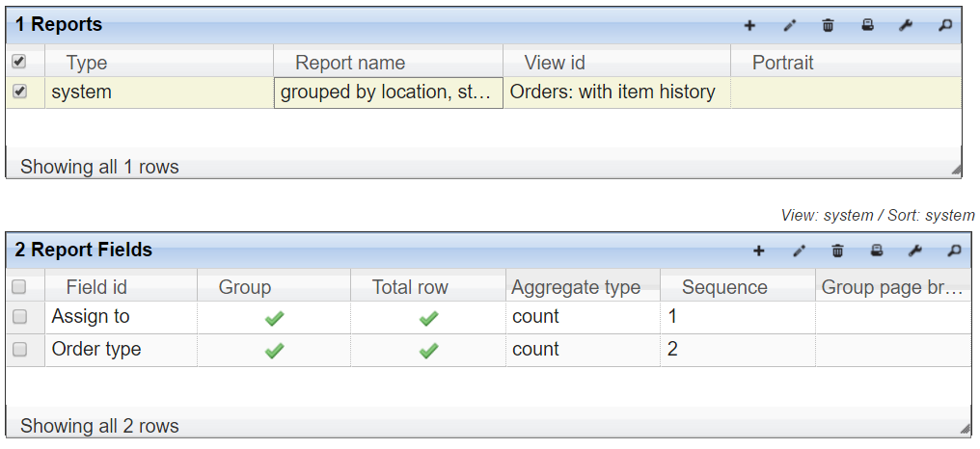Check select-all checkbox in Report Fields header
This screenshot has height=449, width=980.
(19, 286)
